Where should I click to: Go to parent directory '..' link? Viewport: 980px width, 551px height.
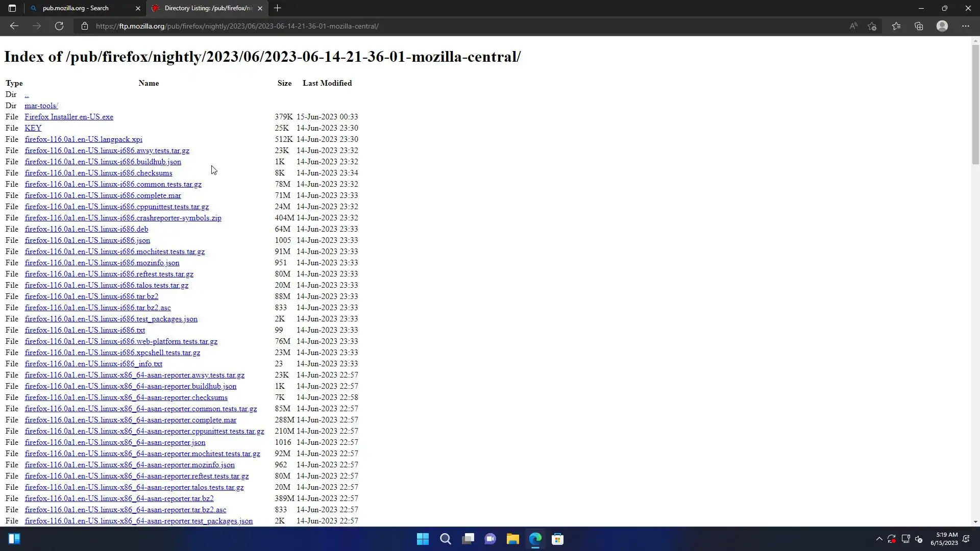point(27,94)
